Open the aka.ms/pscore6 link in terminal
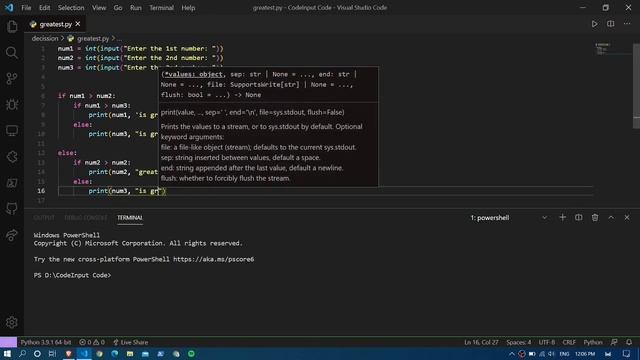This screenshot has height=360, width=640. point(213,259)
